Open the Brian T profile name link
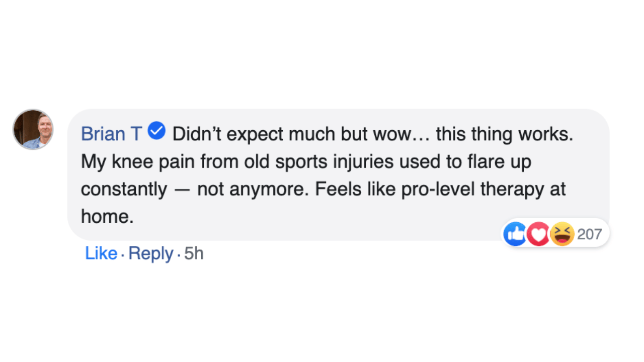Image resolution: width=644 pixels, height=362 pixels. coord(111,134)
